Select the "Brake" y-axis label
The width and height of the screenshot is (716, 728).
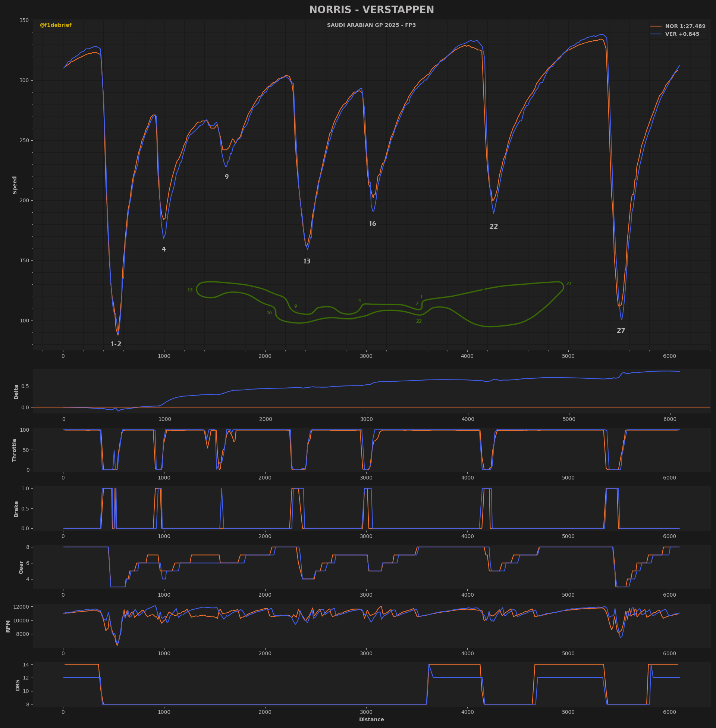(16, 509)
